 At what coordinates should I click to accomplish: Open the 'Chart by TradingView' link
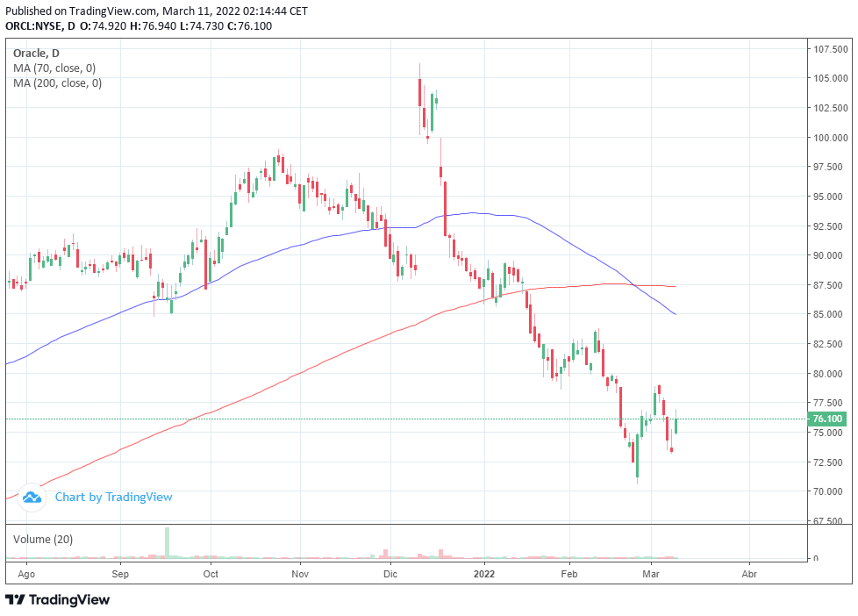coord(114,498)
